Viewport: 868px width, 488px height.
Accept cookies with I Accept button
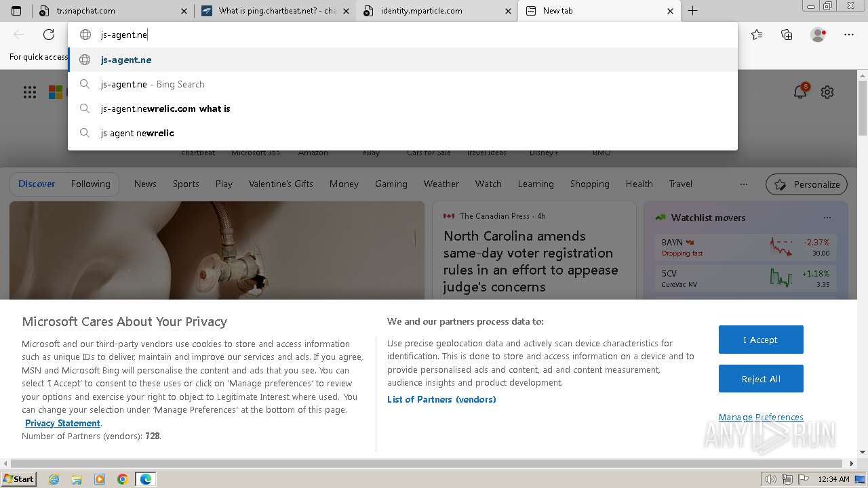[x=761, y=340]
